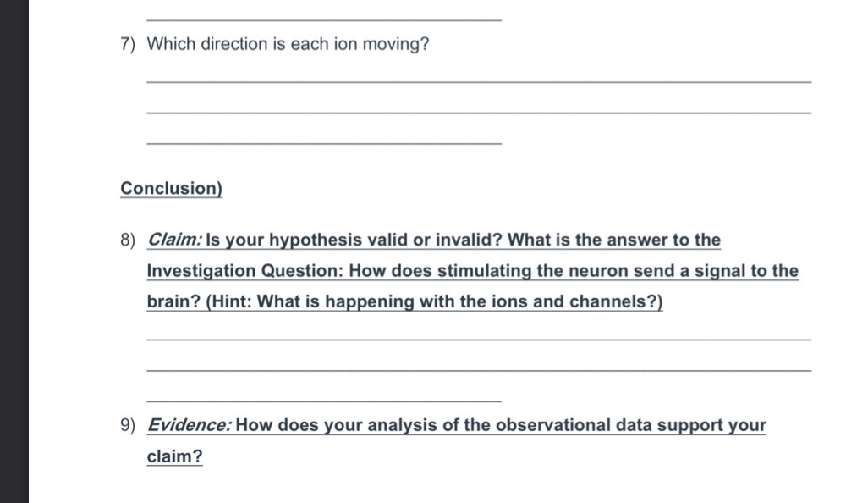Click first answer line under question 8
The image size is (868, 503).
click(478, 339)
